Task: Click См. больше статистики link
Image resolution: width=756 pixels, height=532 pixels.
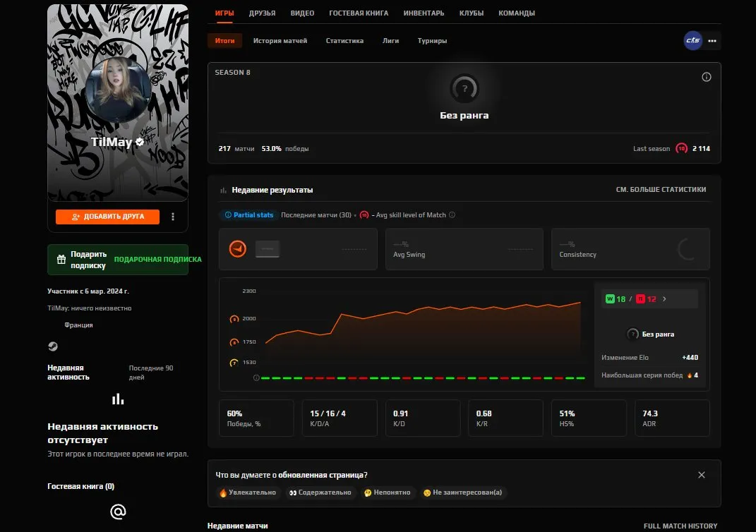Action: (x=661, y=190)
